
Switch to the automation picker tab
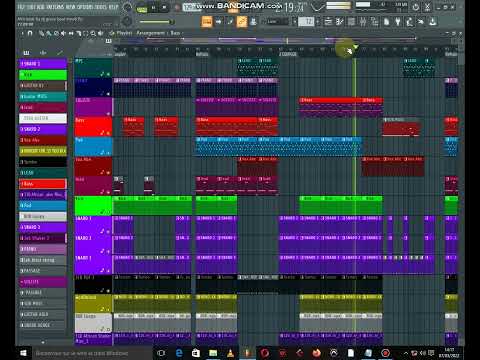(x=60, y=53)
